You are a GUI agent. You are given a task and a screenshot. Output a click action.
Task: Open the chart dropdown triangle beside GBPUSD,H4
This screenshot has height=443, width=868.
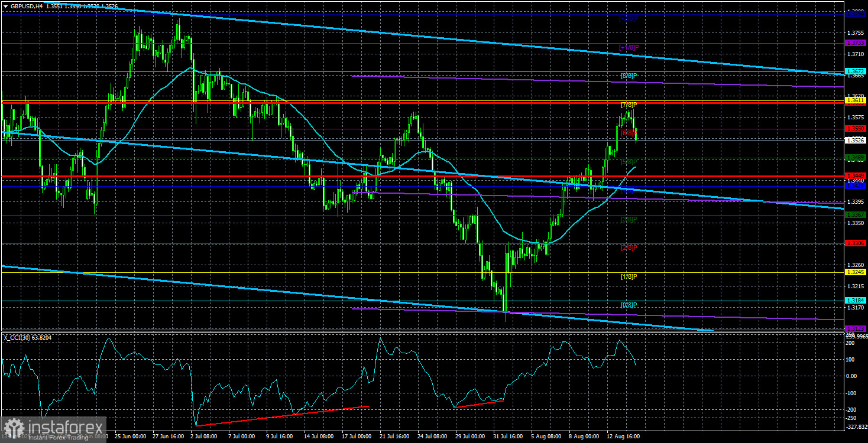pyautogui.click(x=5, y=6)
